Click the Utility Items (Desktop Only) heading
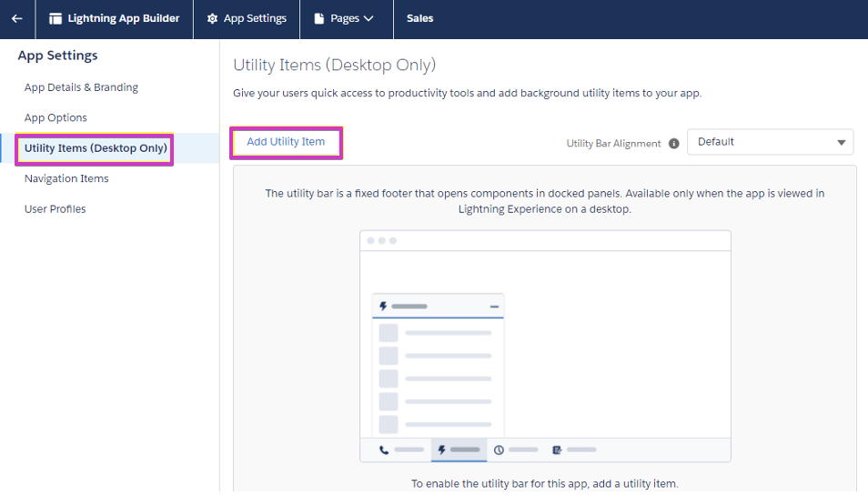868x496 pixels. (334, 65)
